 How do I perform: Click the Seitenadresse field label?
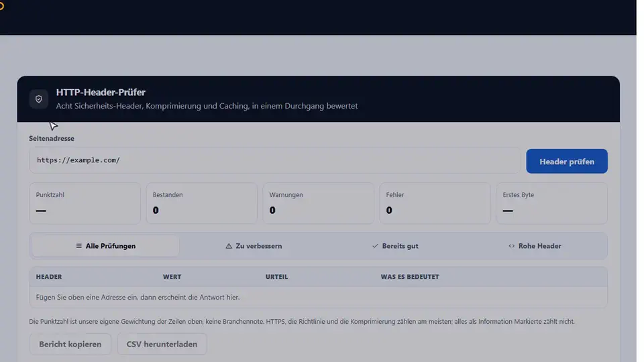coord(52,138)
